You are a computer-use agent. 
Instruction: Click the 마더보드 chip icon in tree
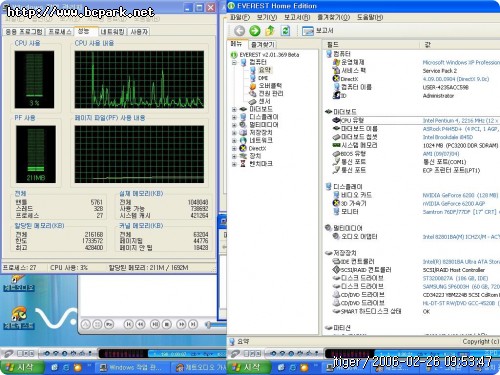coord(243,109)
